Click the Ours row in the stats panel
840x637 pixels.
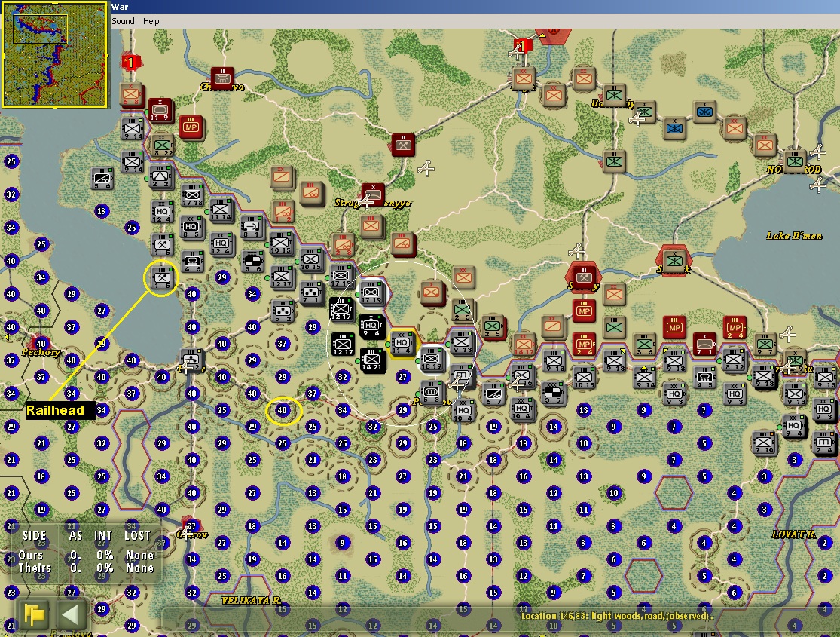(x=86, y=555)
